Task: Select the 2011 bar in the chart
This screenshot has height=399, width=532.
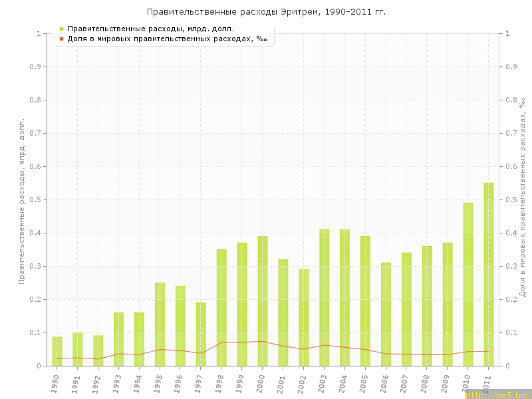Action: [x=489, y=274]
